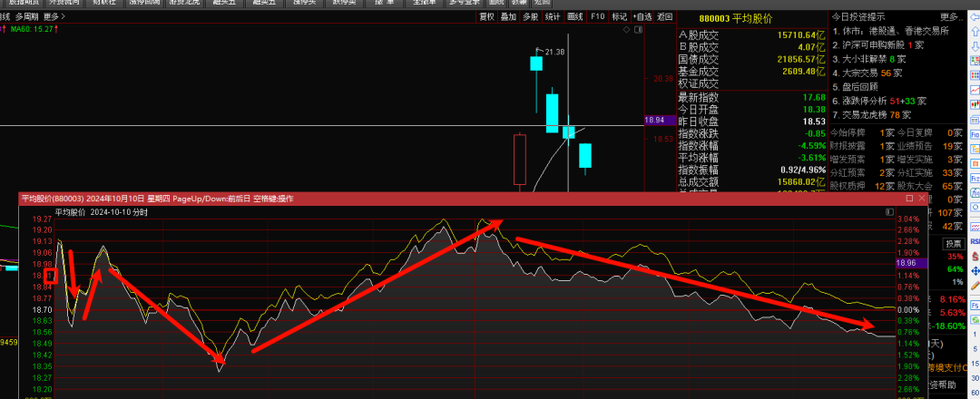
Task: Open 交易龙虎榜 78家 tip
Action: [872, 114]
